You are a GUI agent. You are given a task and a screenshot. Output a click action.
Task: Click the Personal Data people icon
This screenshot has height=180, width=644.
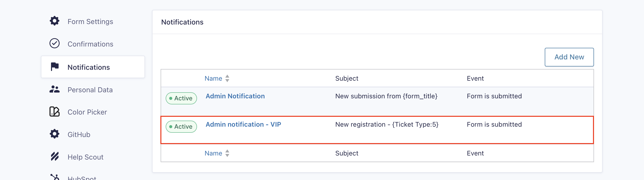point(55,89)
